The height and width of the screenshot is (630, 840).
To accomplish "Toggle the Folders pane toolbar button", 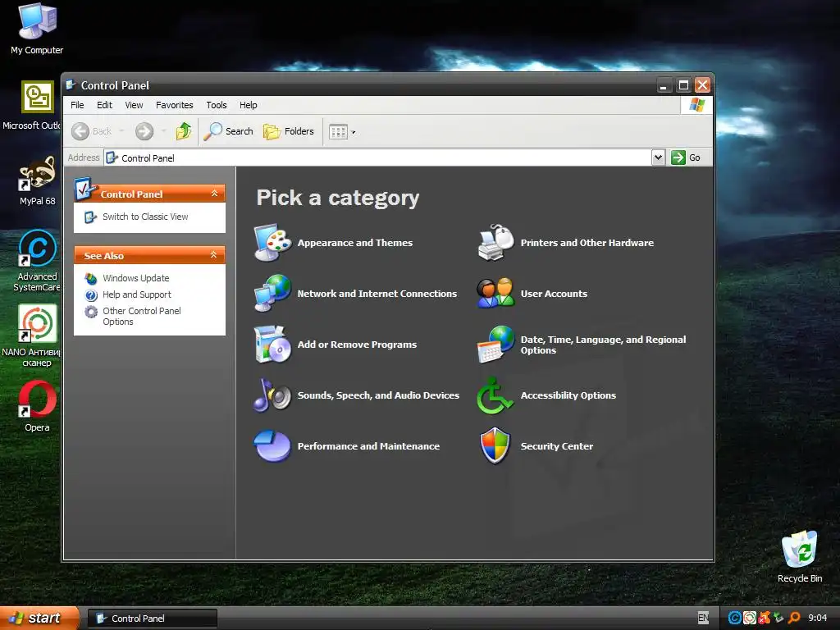I will 289,130.
